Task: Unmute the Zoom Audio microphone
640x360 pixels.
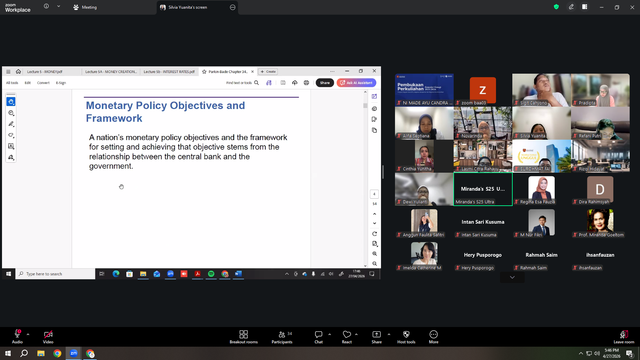Action: point(17,337)
